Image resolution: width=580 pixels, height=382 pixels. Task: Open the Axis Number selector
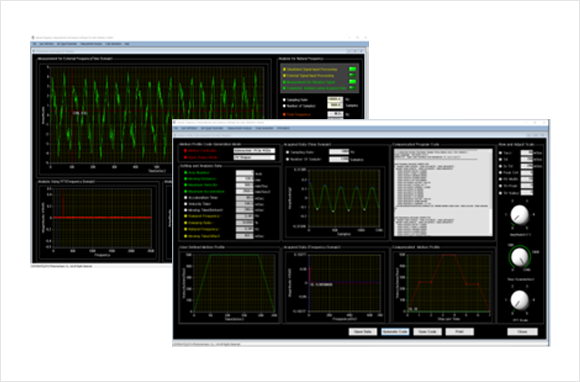pos(245,173)
